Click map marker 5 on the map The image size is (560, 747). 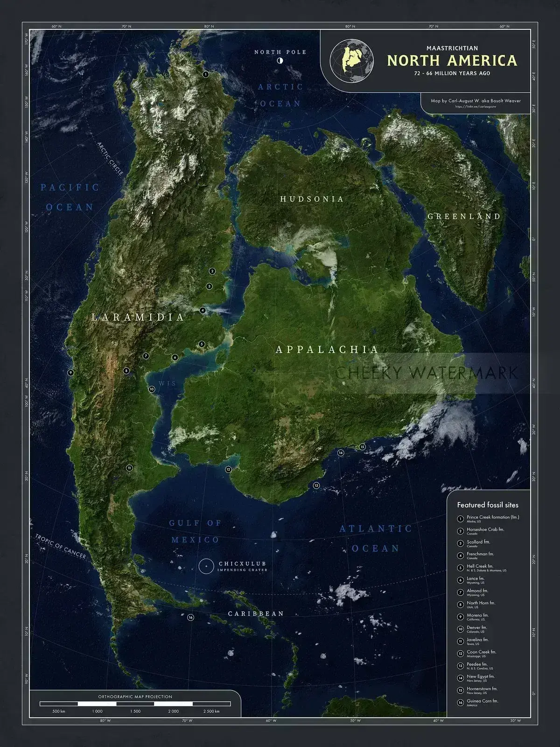(x=202, y=344)
